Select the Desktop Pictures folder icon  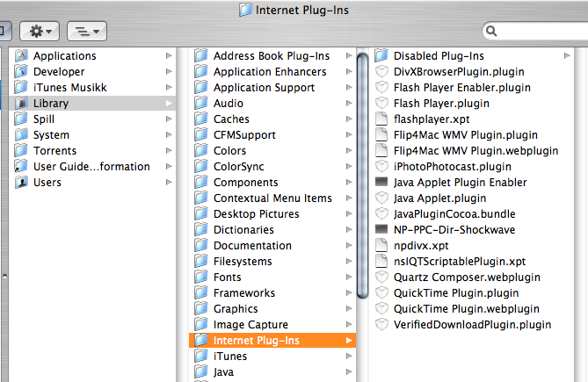pos(201,214)
